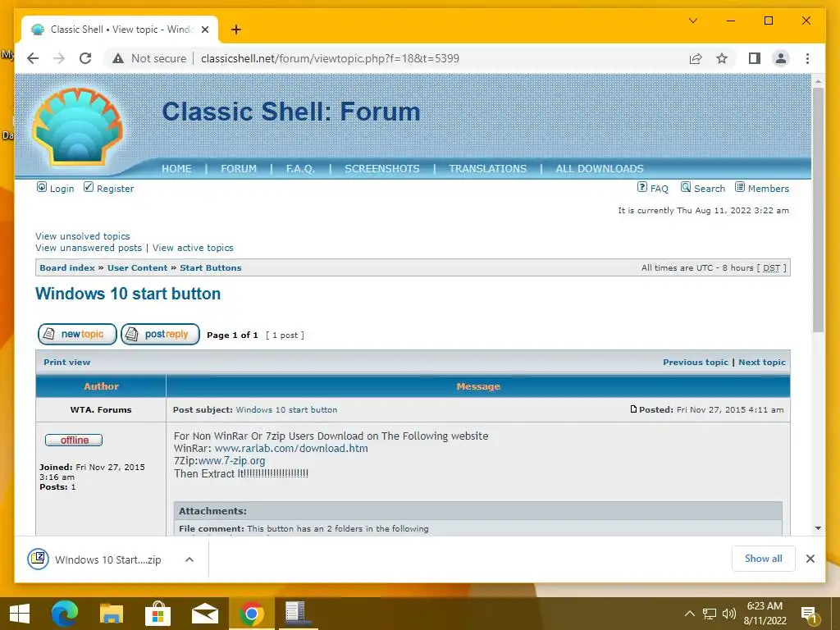The width and height of the screenshot is (840, 630).
Task: Click Chrome icon in taskbar
Action: tap(251, 614)
